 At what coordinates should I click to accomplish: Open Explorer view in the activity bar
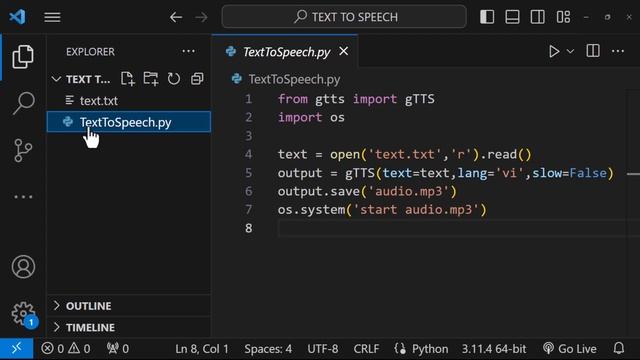[23, 57]
